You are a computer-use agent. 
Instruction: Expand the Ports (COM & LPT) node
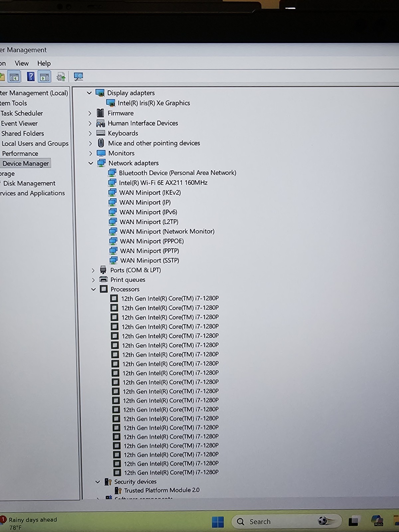[x=93, y=270]
